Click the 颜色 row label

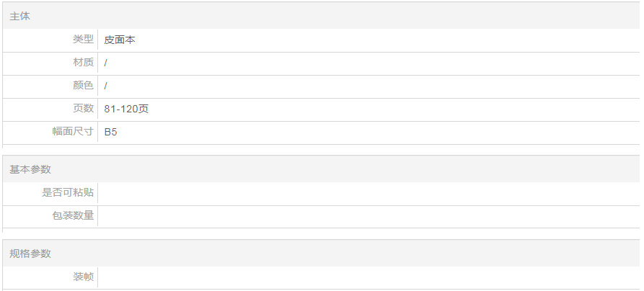83,86
